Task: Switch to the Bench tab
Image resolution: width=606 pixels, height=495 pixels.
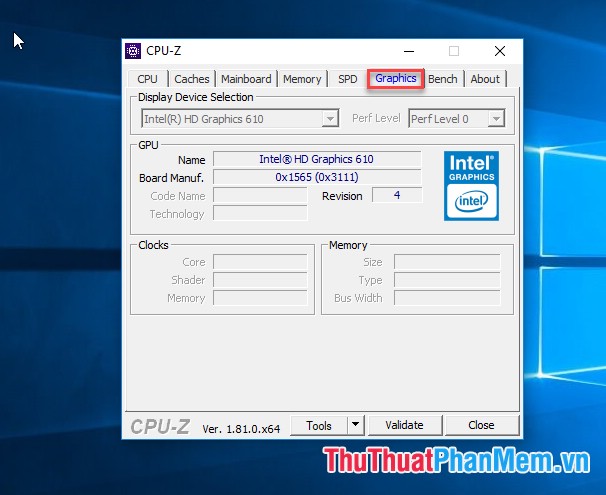Action: click(443, 79)
